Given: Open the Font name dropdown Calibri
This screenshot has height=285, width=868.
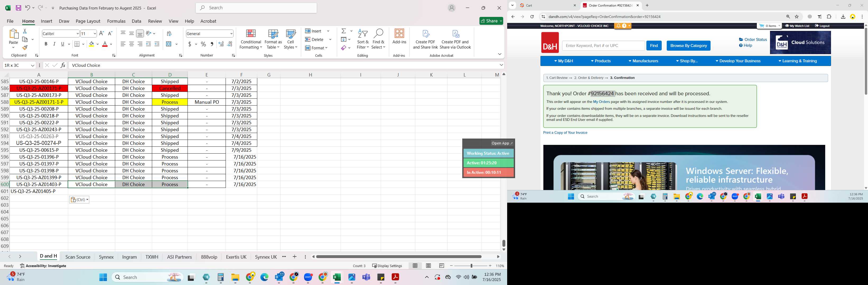Looking at the screenshot, I should pyautogui.click(x=77, y=34).
